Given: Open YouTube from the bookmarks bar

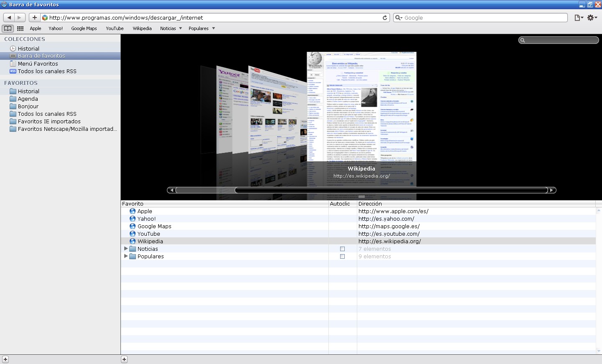Looking at the screenshot, I should click(115, 28).
